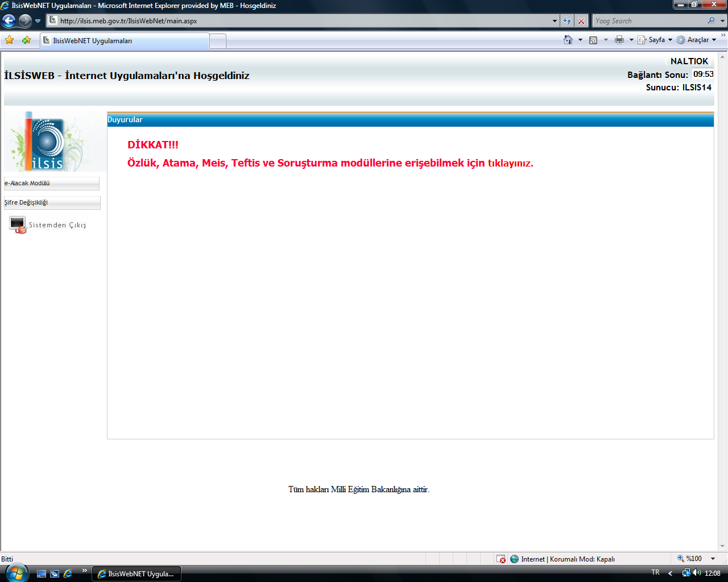The image size is (728, 582).
Task: Show hidden system tray icons arrow
Action: pos(671,573)
